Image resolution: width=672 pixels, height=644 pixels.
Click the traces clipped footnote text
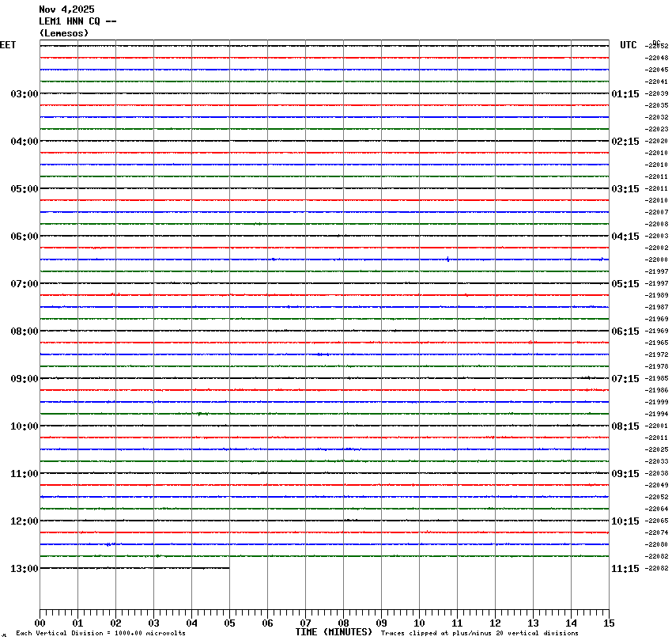pos(479,634)
